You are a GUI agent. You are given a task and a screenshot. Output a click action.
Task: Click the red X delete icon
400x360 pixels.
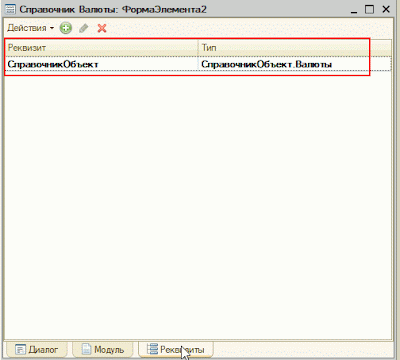click(x=102, y=28)
